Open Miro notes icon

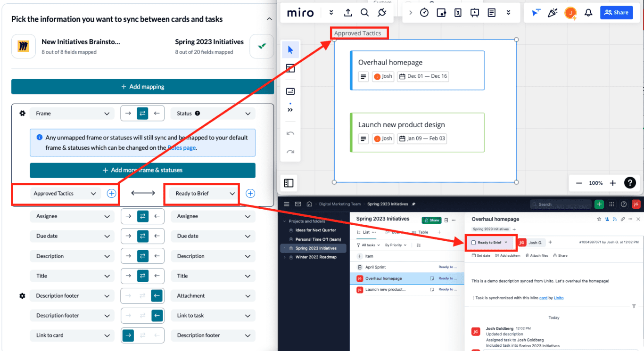coord(492,13)
